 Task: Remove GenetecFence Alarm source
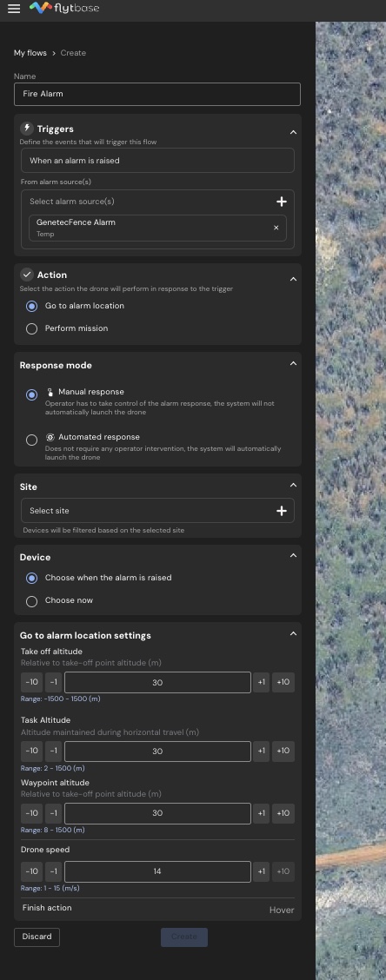(x=276, y=228)
